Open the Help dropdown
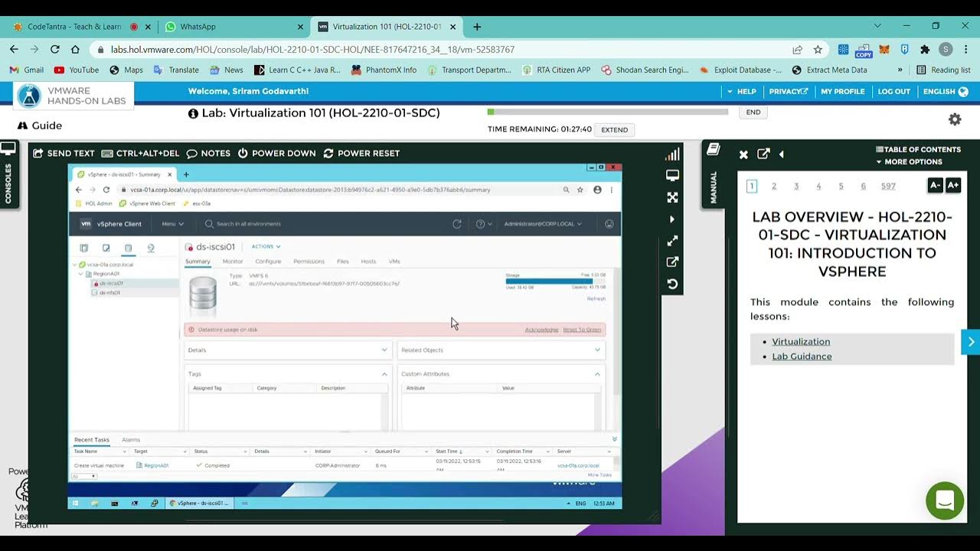This screenshot has width=980, height=551. click(x=741, y=91)
